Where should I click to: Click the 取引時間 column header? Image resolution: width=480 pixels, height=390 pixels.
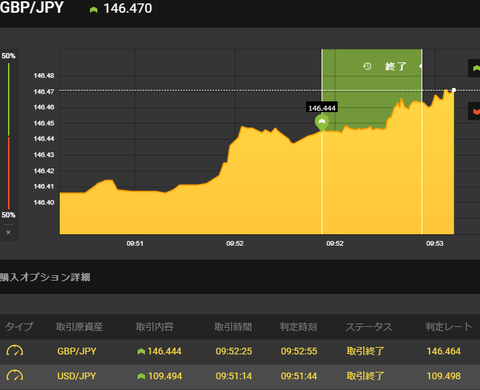point(233,327)
